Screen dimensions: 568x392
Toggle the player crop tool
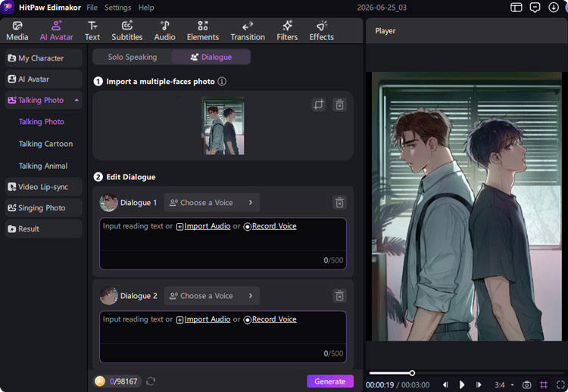[544, 384]
